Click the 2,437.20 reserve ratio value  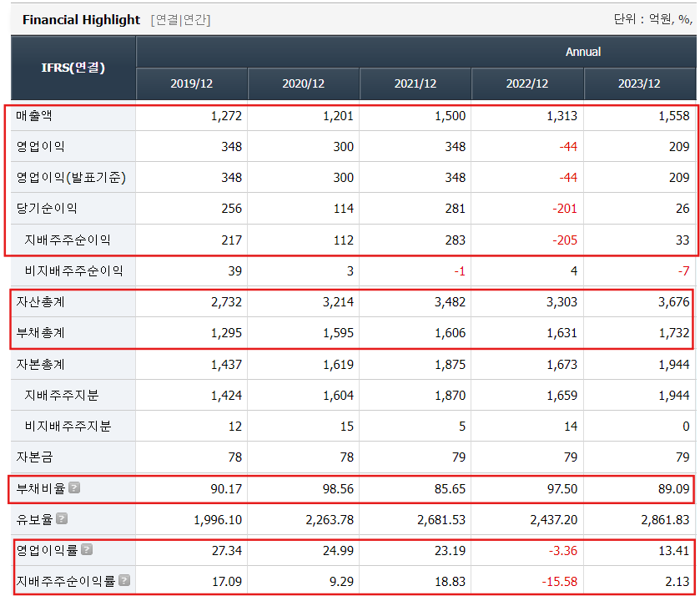[x=553, y=520]
